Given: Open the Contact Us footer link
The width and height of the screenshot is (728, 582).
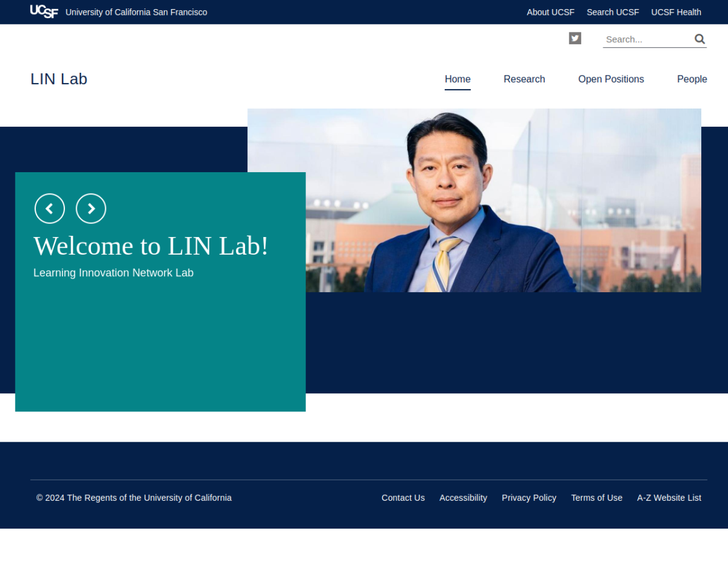Looking at the screenshot, I should 403,498.
